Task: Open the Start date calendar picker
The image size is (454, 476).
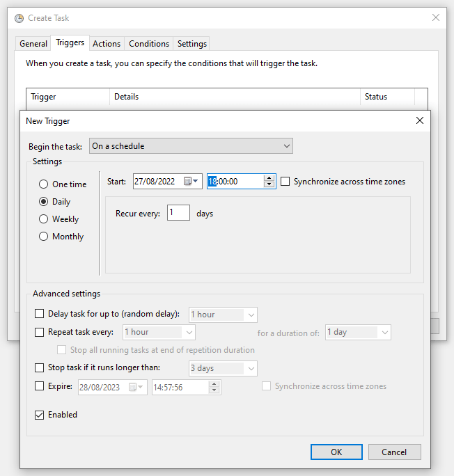Action: 191,181
